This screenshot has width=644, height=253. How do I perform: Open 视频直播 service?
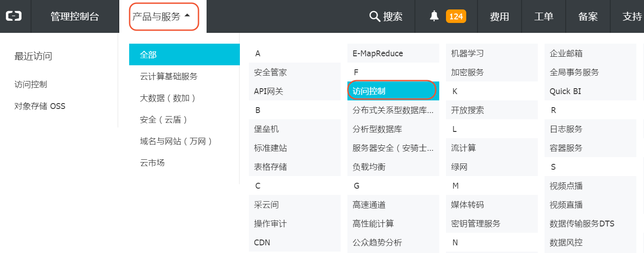[590, 204]
